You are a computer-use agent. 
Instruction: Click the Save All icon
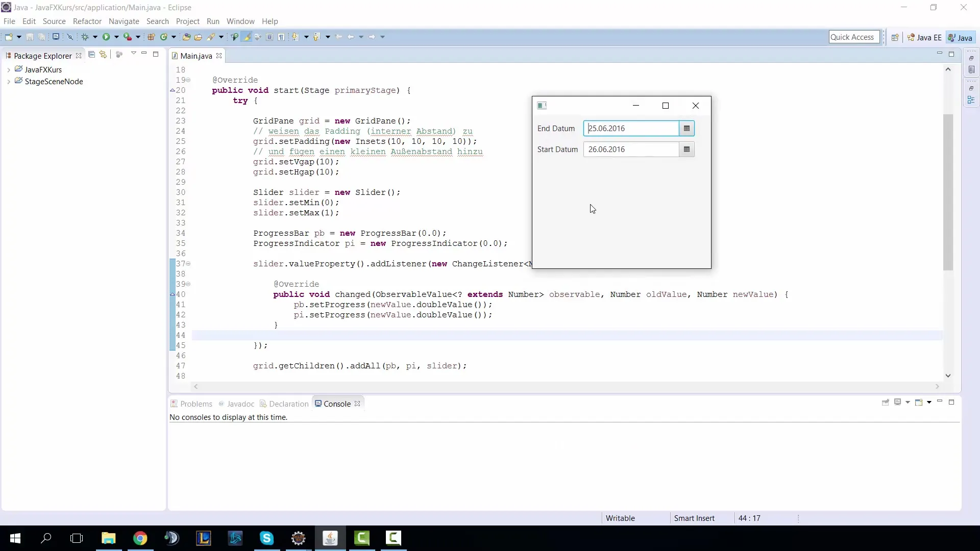pos(41,37)
